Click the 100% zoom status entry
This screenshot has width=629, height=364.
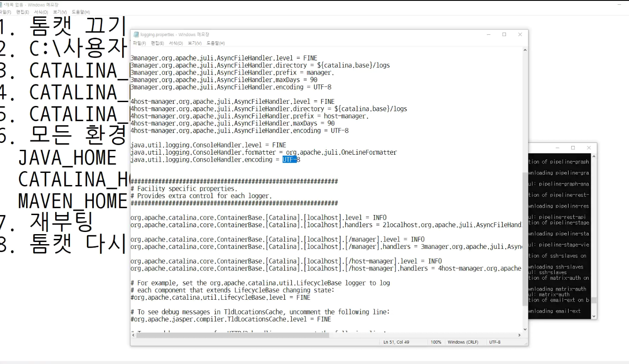(436, 342)
